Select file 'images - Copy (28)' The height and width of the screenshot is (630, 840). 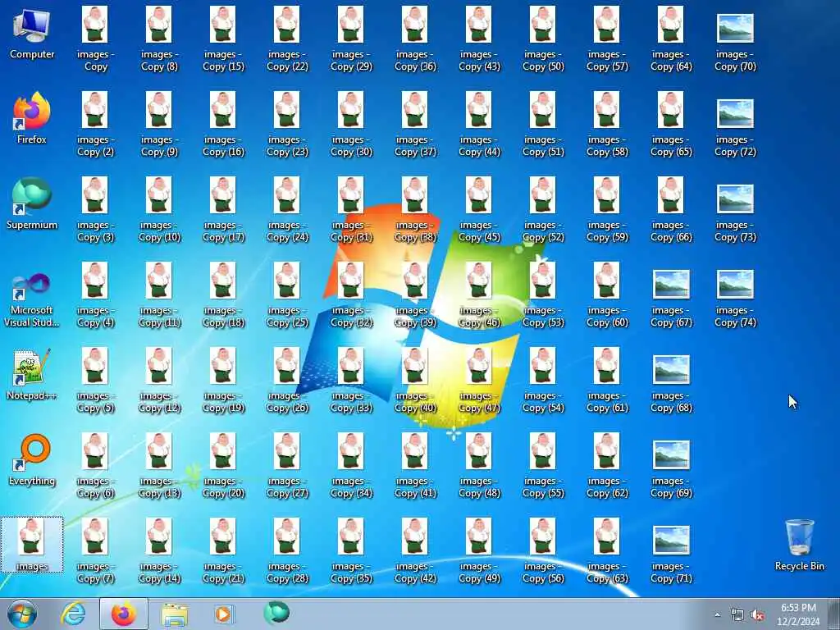tap(287, 551)
